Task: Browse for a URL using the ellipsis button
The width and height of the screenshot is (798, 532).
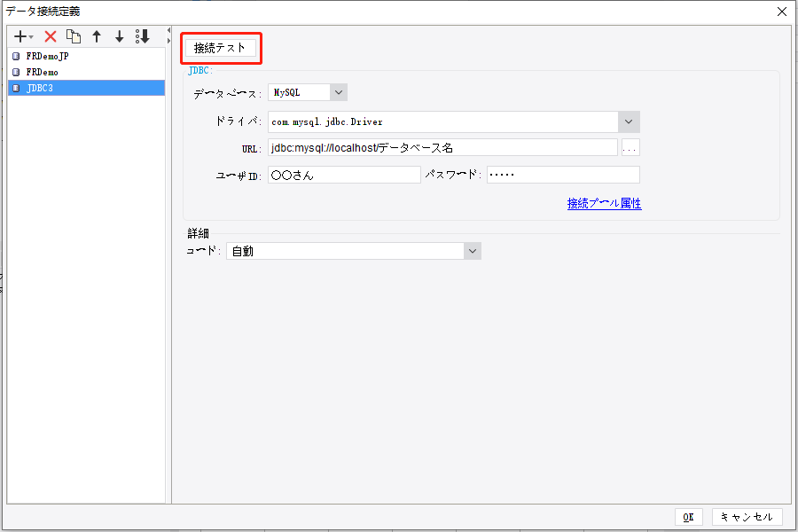Action: pos(630,147)
